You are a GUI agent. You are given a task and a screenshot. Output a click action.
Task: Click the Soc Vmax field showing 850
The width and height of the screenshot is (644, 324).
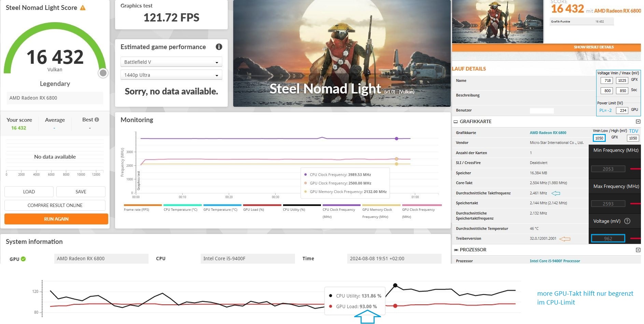pyautogui.click(x=622, y=91)
